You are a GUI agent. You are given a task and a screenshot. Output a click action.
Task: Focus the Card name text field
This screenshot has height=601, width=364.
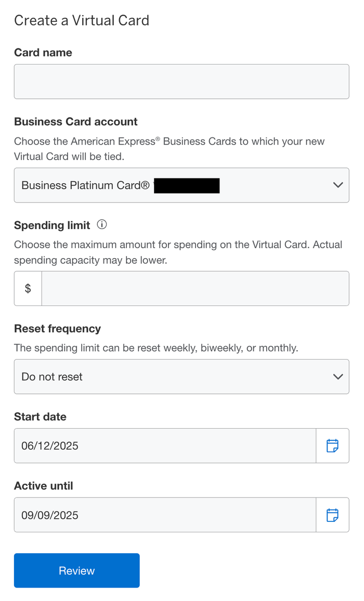pos(181,82)
